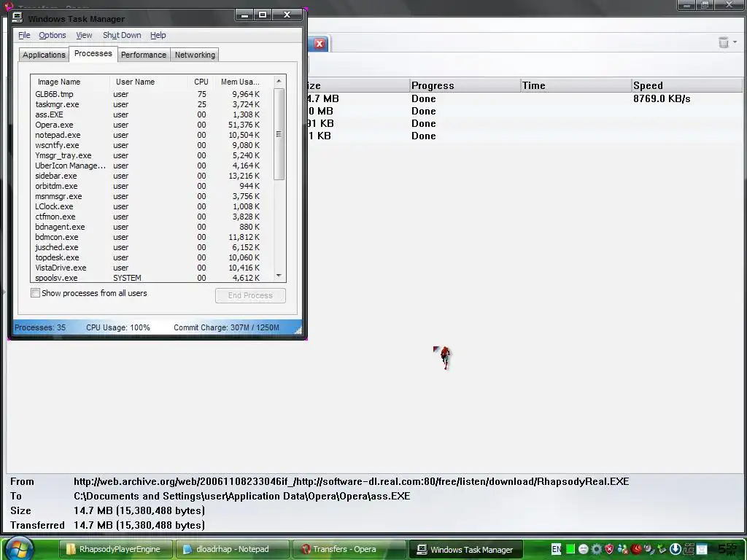Select the GLB6B.tmp process row
This screenshot has width=747, height=560.
(152, 94)
